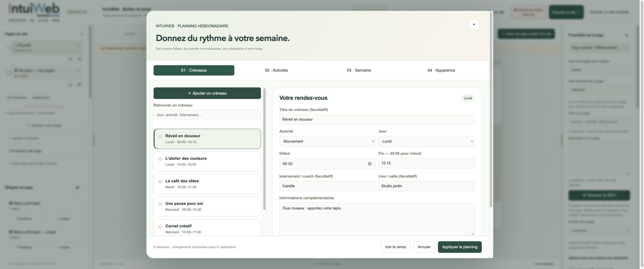Viewport: 644px width, 269px height.
Task: Click Voir le rendu to preview
Action: click(395, 247)
